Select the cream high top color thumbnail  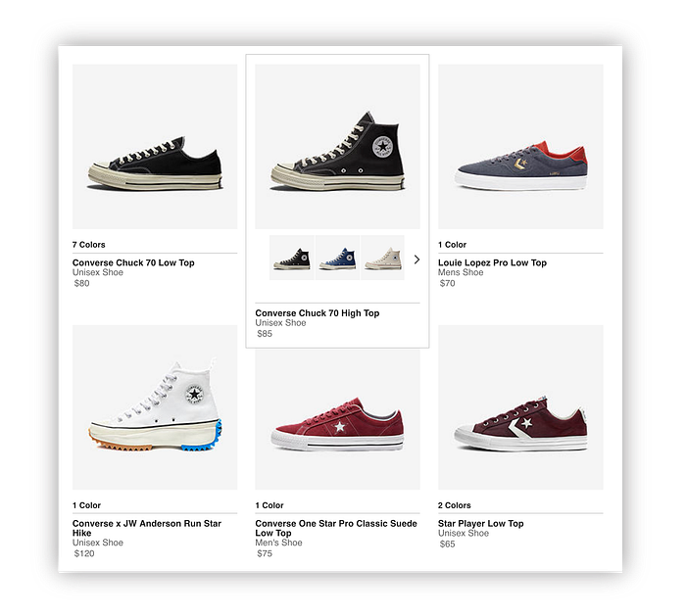(383, 258)
